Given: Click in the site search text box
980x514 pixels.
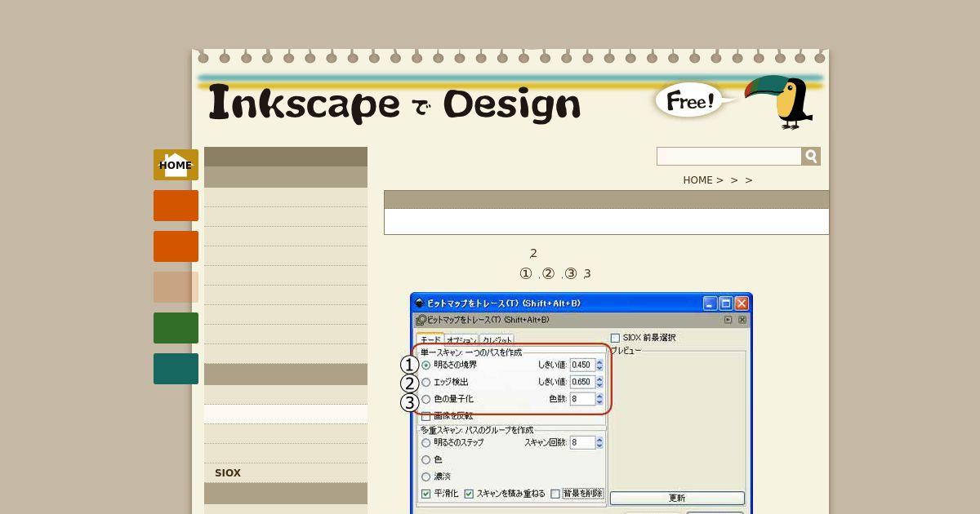Looking at the screenshot, I should point(729,156).
